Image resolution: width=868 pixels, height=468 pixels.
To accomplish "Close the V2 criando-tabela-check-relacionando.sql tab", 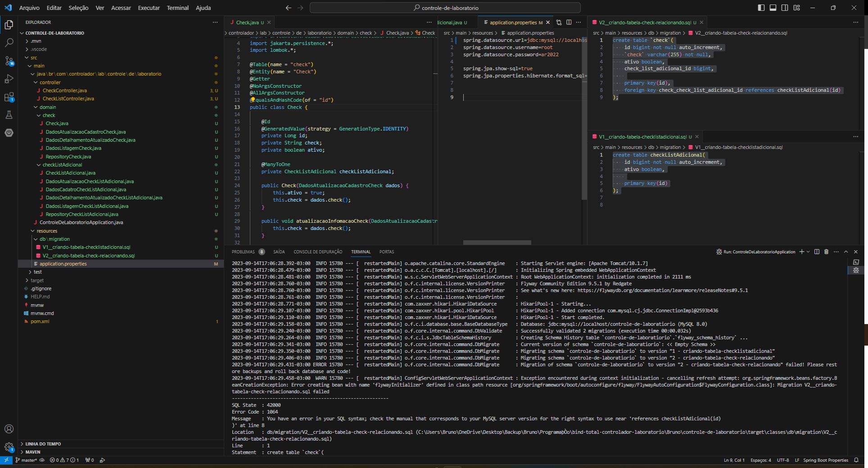I will (x=701, y=22).
